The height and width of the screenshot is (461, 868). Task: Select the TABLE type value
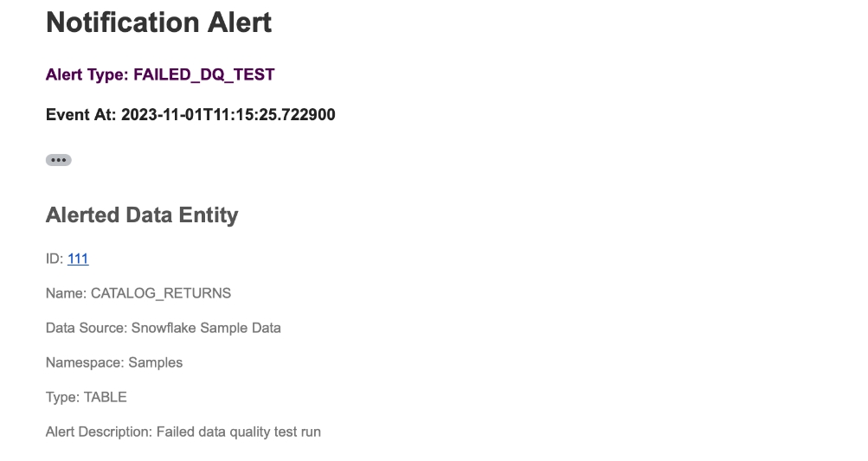(x=106, y=397)
